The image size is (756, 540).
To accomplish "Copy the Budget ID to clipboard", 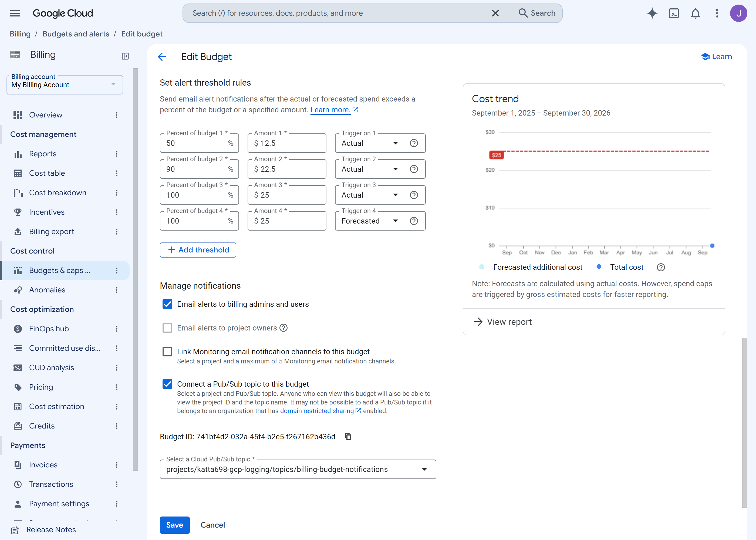I will (x=348, y=437).
